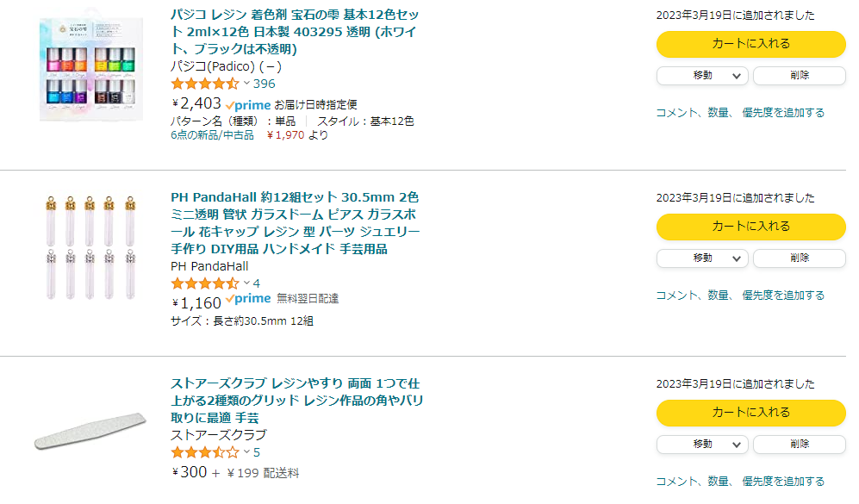Delete PandaHall item from the list
This screenshot has width=859, height=504.
click(x=799, y=258)
